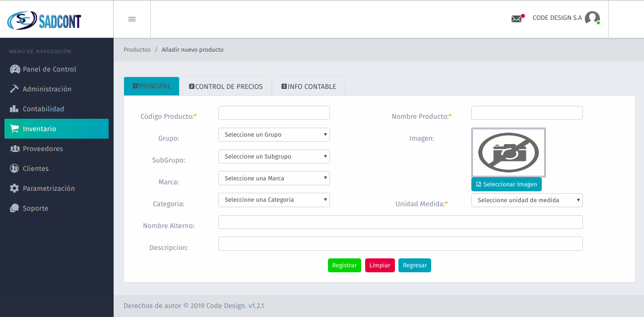Open the Administración sidebar menu
The width and height of the screenshot is (644, 317).
47,89
